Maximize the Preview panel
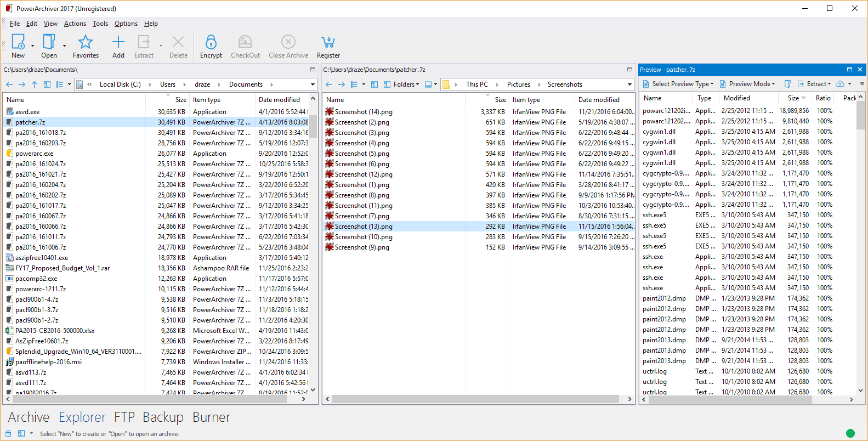 (849, 70)
